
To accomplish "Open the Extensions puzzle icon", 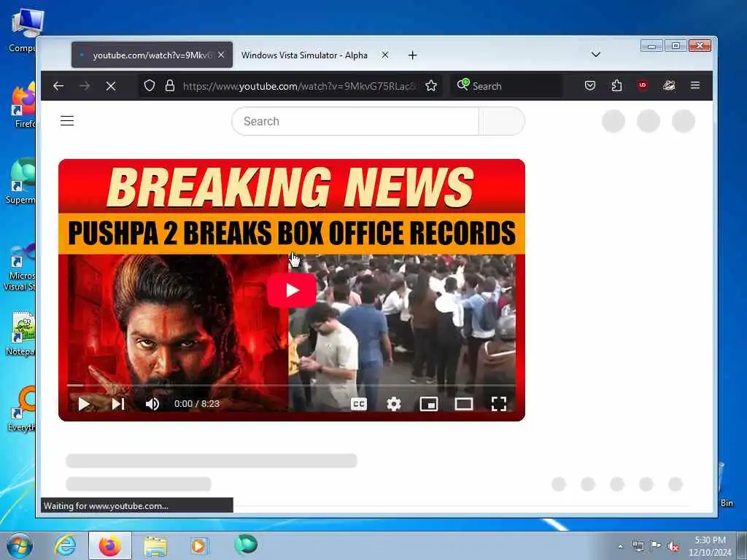I will pyautogui.click(x=616, y=86).
